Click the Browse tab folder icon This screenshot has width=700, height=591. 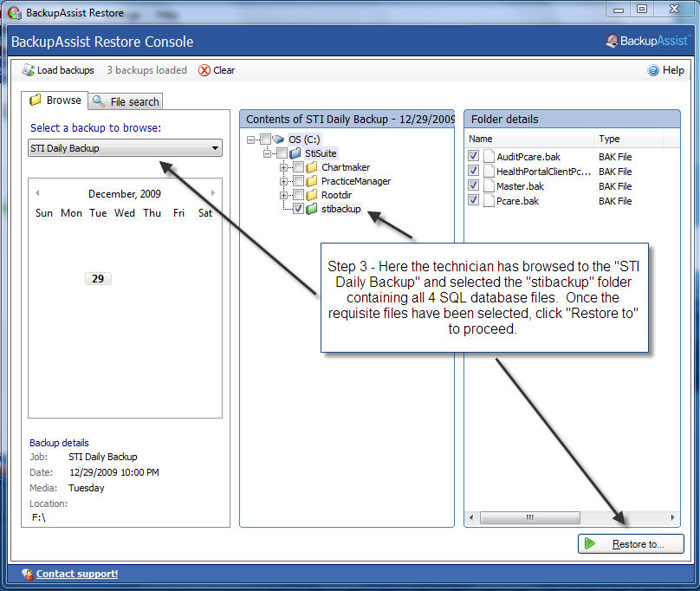[35, 100]
